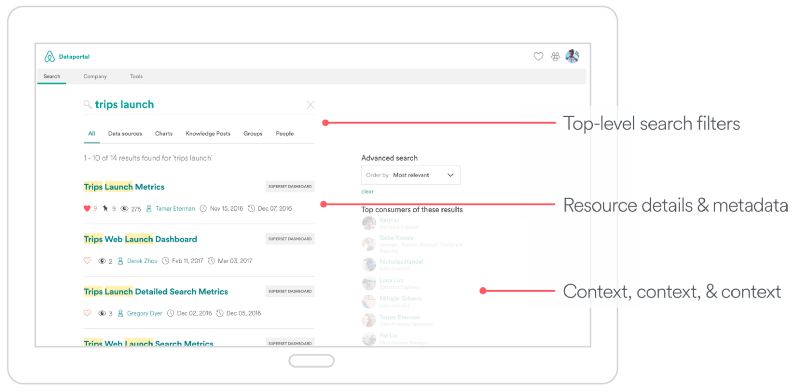Image resolution: width=800 pixels, height=392 pixels.
Task: Click the eye views icon showing 275
Action: coord(124,208)
